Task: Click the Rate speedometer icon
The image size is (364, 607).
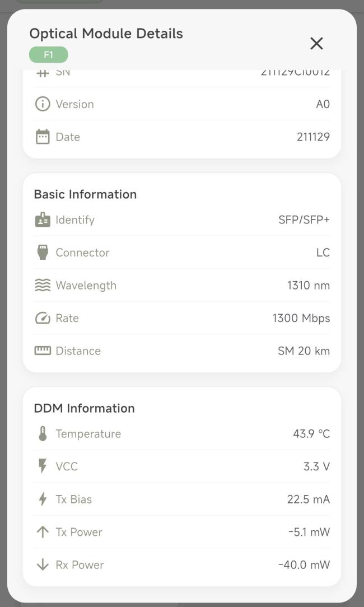Action: [43, 318]
